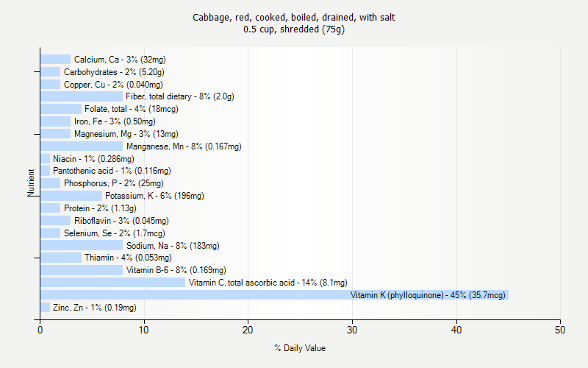Click the x-axis tick label 30
The image size is (588, 368).
[352, 330]
